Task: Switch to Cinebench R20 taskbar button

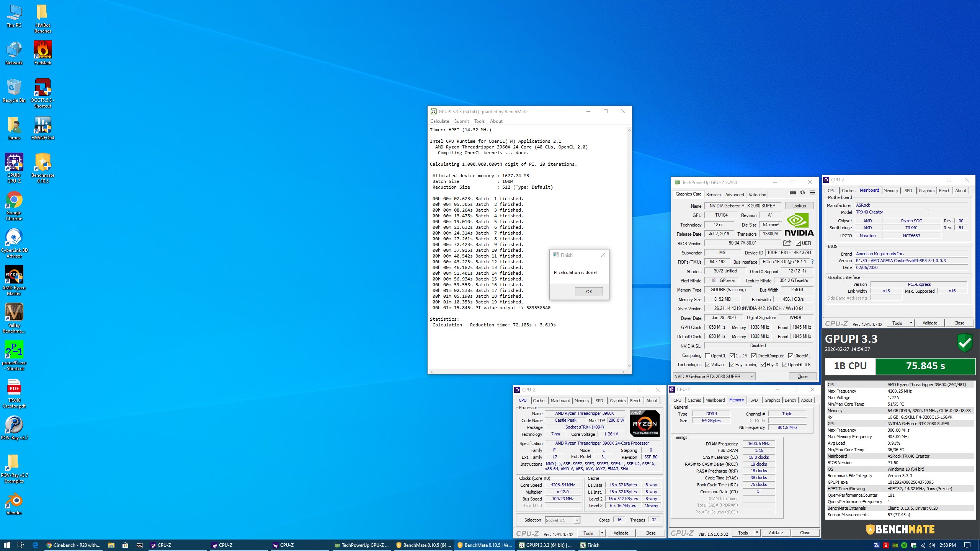Action: pyautogui.click(x=73, y=545)
